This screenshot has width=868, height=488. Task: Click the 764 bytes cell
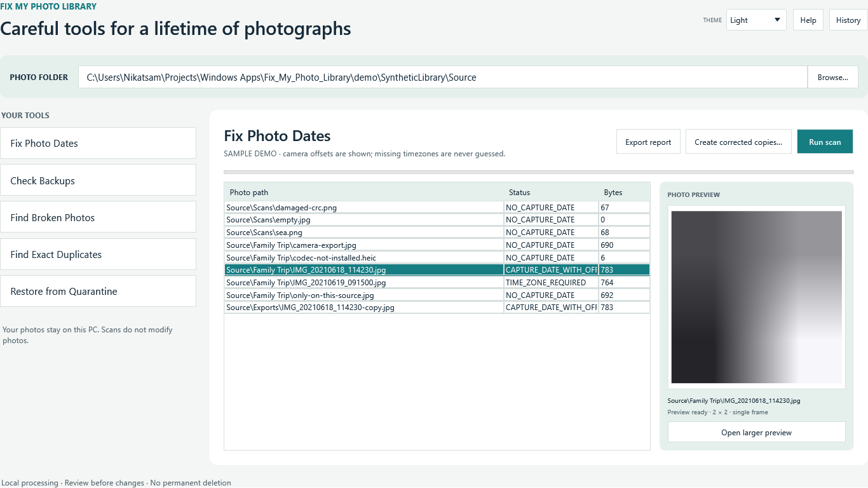click(x=624, y=283)
